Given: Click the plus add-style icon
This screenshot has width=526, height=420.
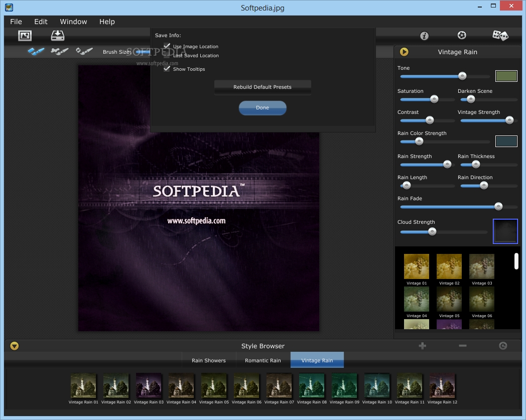Looking at the screenshot, I should pyautogui.click(x=422, y=346).
